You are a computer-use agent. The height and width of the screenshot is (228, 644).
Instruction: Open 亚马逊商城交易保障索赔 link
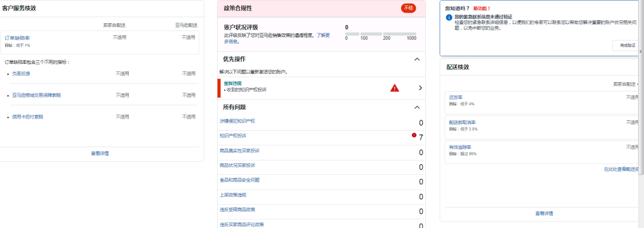point(36,95)
